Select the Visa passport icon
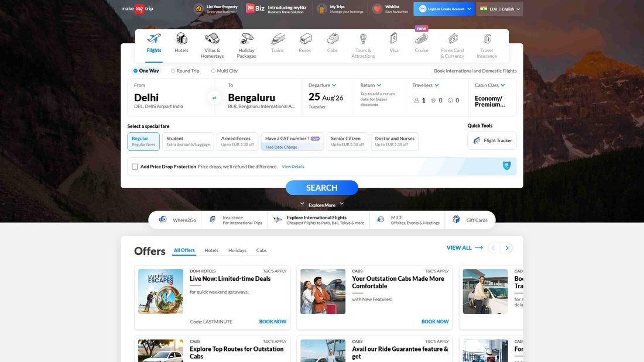 tap(394, 39)
